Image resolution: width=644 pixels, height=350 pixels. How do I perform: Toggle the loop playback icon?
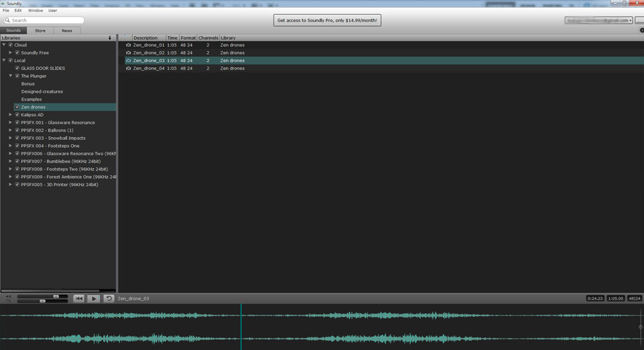tap(109, 298)
